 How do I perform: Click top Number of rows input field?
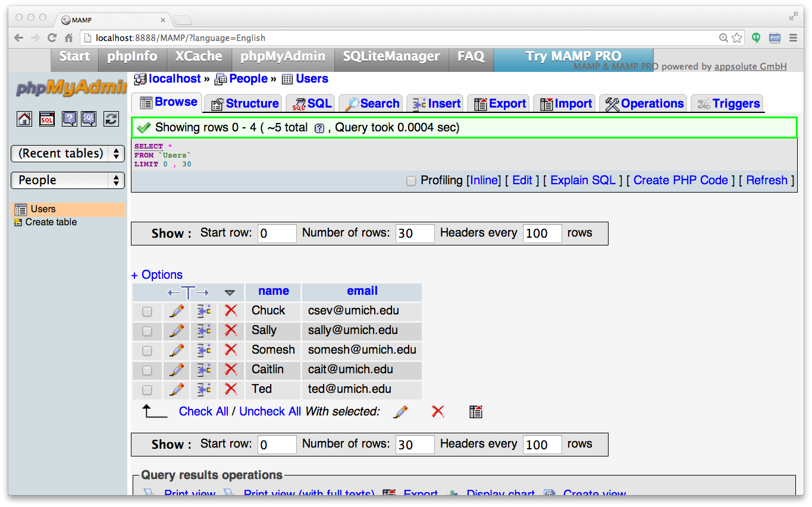[x=415, y=234]
